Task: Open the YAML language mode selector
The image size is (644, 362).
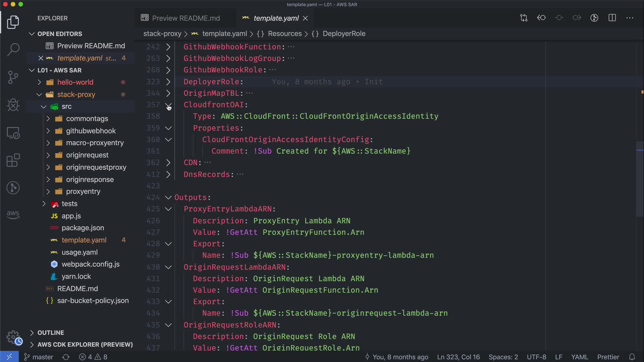Action: point(579,357)
